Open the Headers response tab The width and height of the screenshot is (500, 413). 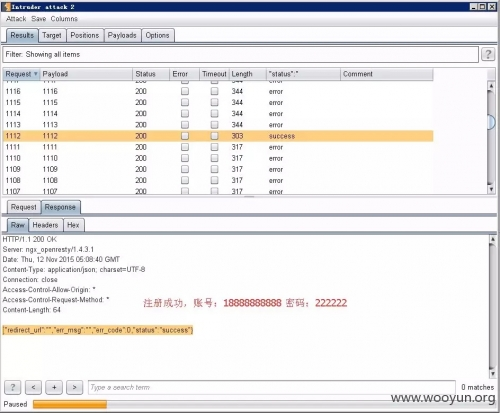click(x=45, y=225)
